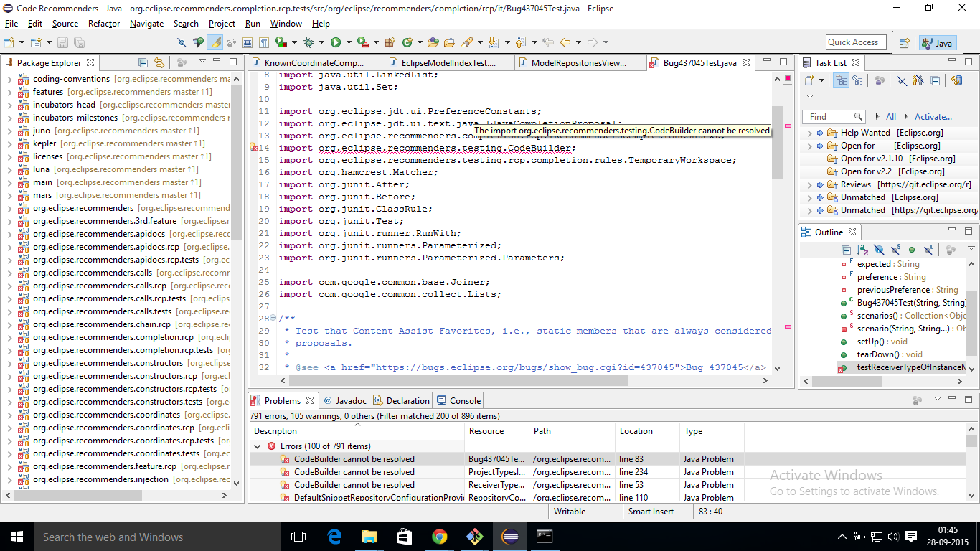This screenshot has width=980, height=551.
Task: Toggle Hide Fields in Outline
Action: tap(879, 250)
